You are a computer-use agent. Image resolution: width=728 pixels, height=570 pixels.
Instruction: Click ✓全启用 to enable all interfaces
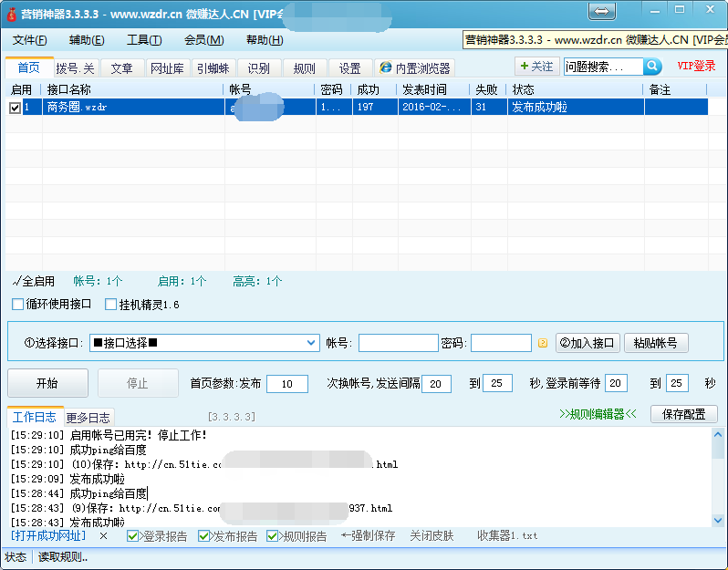[35, 281]
